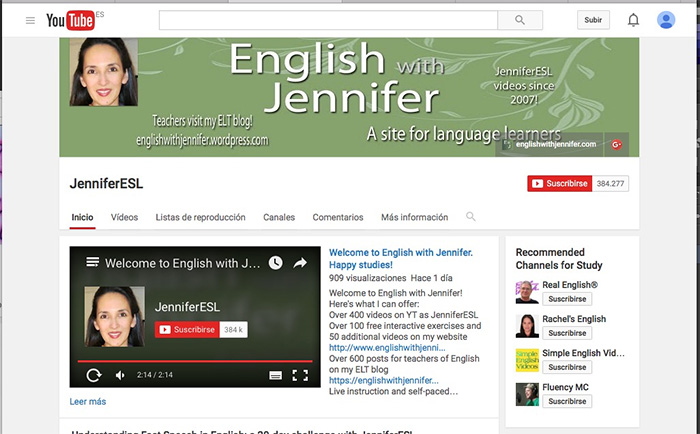Open Welcome to English with Jennifer title link
The height and width of the screenshot is (434, 700).
(x=400, y=259)
